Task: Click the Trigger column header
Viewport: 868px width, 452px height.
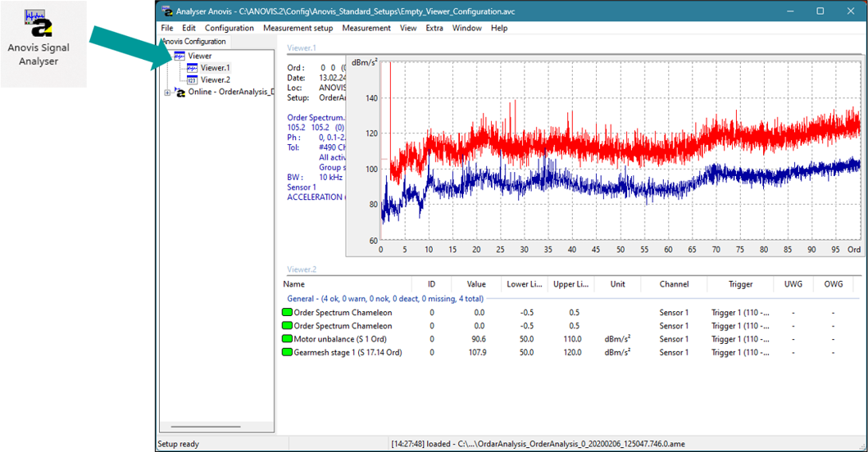Action: [740, 284]
